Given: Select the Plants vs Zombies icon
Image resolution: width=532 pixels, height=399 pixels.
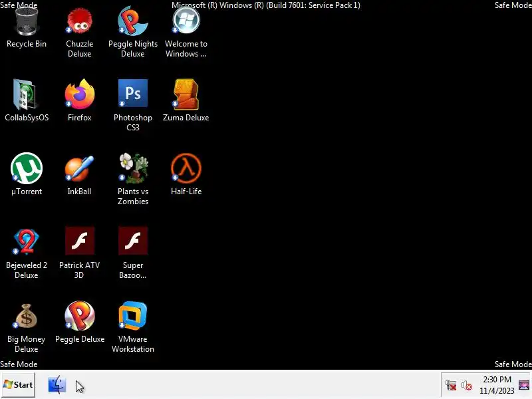Looking at the screenshot, I should coord(132,168).
